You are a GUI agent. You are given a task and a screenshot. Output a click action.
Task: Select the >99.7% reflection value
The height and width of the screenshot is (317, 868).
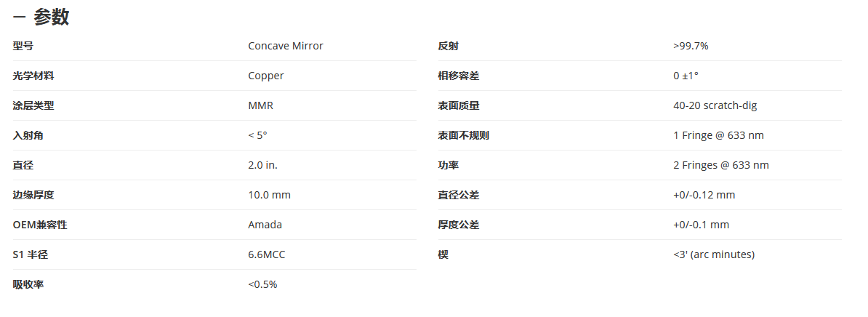(691, 46)
